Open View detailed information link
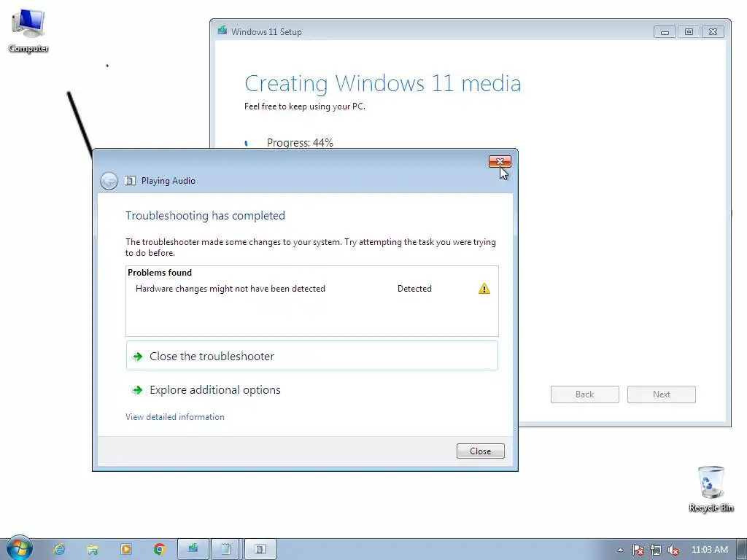The height and width of the screenshot is (560, 747). coord(175,416)
